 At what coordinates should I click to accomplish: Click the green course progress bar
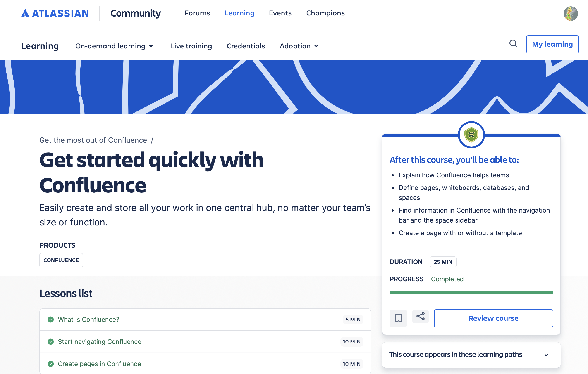pyautogui.click(x=471, y=292)
